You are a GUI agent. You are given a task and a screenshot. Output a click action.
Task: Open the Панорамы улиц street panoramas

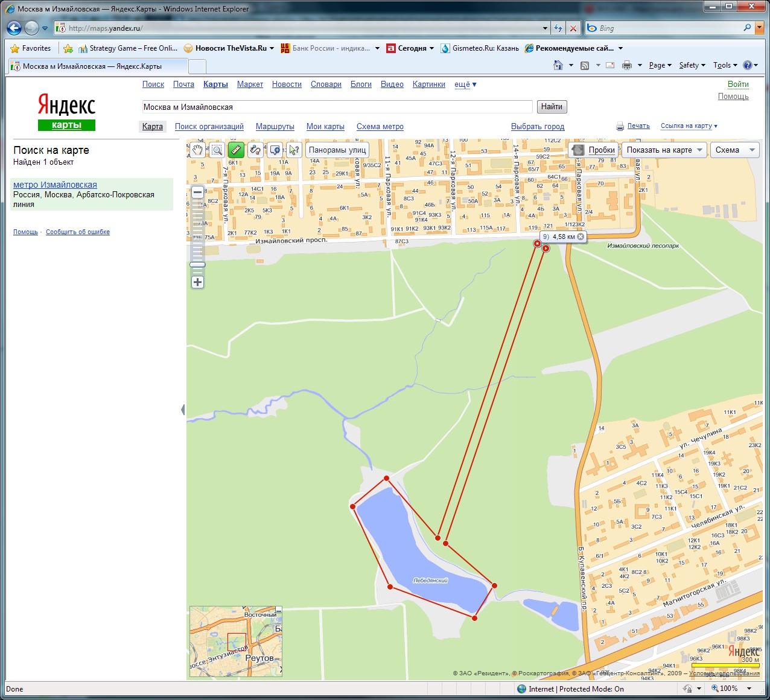pyautogui.click(x=337, y=150)
